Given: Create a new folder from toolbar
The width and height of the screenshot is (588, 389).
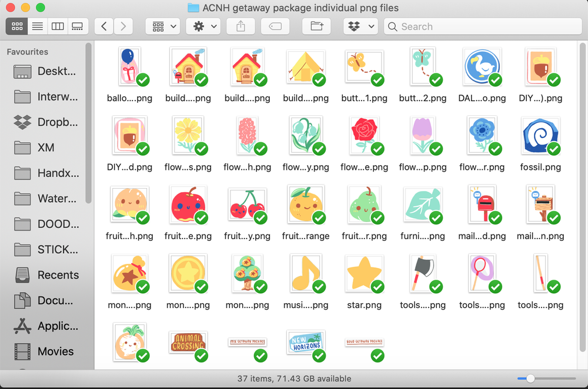Looking at the screenshot, I should (x=316, y=26).
